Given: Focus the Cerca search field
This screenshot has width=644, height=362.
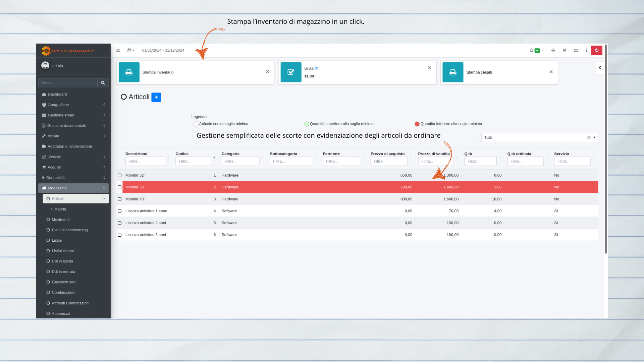Looking at the screenshot, I should (68, 83).
